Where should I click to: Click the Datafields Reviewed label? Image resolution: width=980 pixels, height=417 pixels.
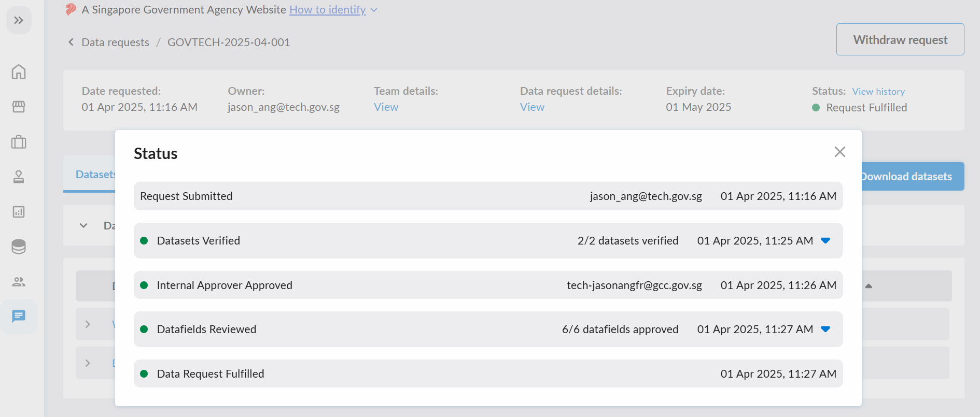[206, 329]
